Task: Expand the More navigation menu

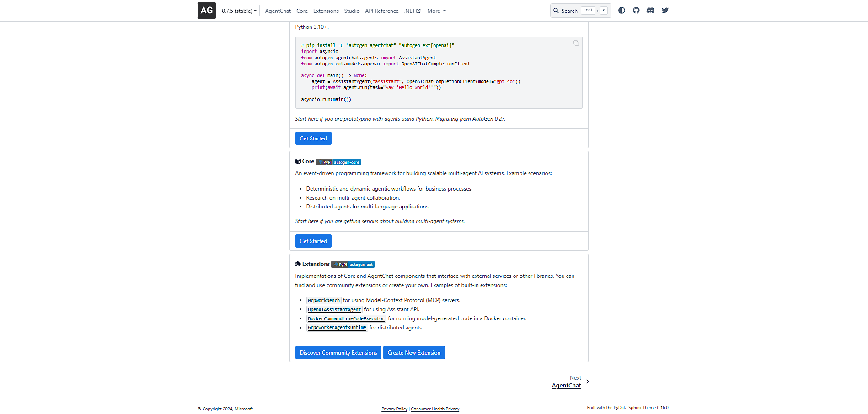Action: click(x=436, y=11)
